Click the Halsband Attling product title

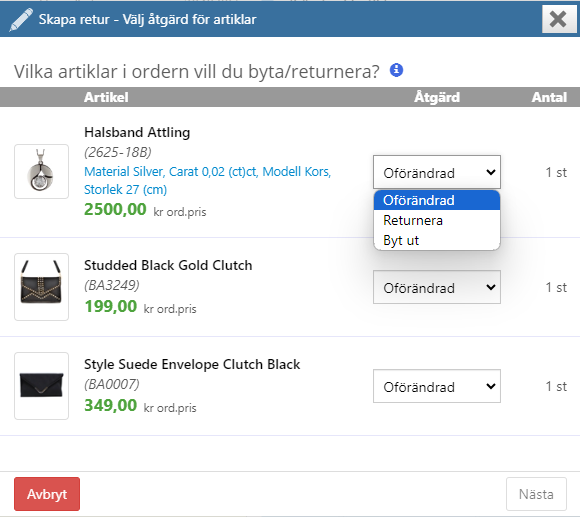point(137,132)
